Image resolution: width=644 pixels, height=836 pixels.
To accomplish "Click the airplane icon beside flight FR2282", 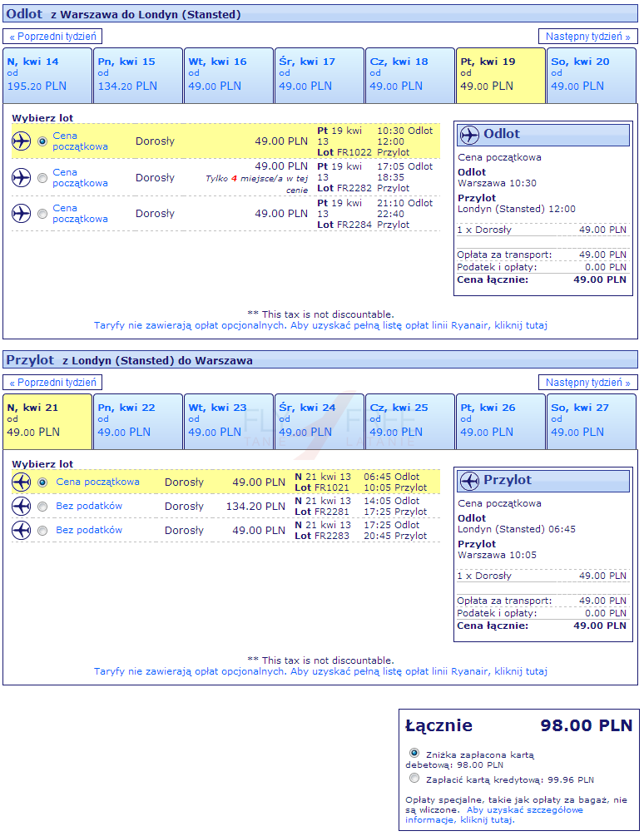I will tap(22, 177).
